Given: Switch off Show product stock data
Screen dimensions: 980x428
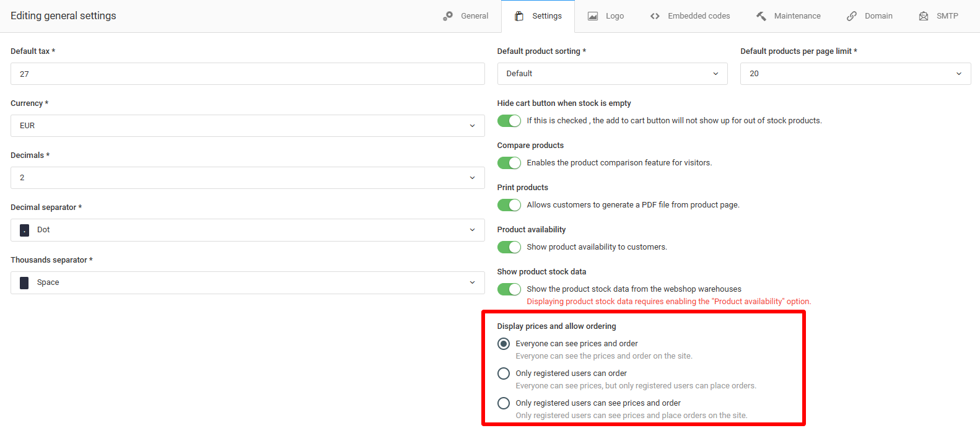Looking at the screenshot, I should pyautogui.click(x=509, y=289).
